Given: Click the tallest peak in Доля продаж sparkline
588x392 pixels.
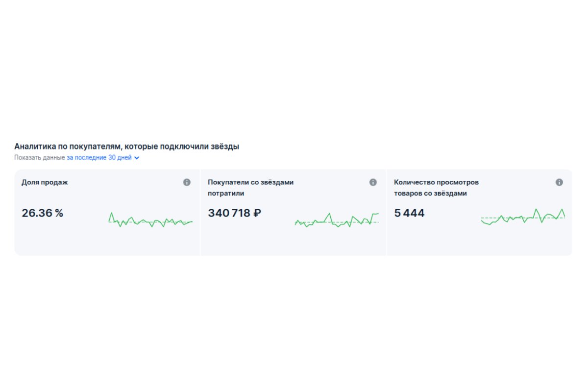Looking at the screenshot, I should [x=111, y=213].
